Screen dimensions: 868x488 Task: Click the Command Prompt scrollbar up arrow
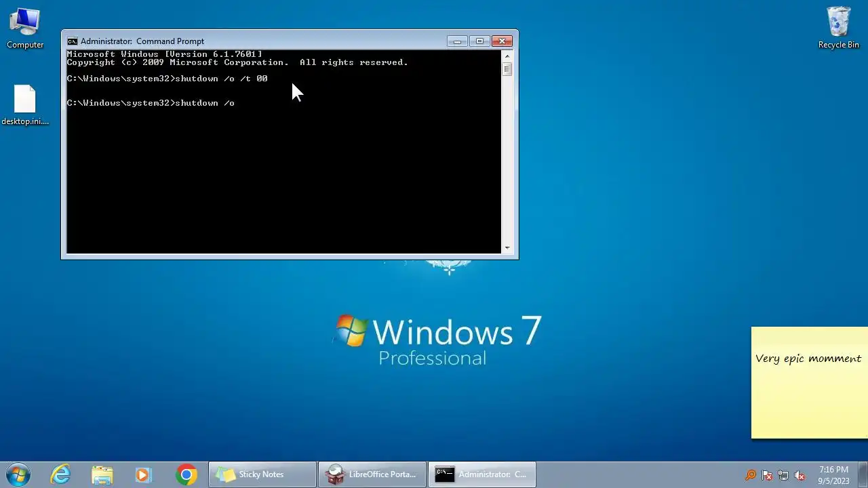tap(507, 55)
